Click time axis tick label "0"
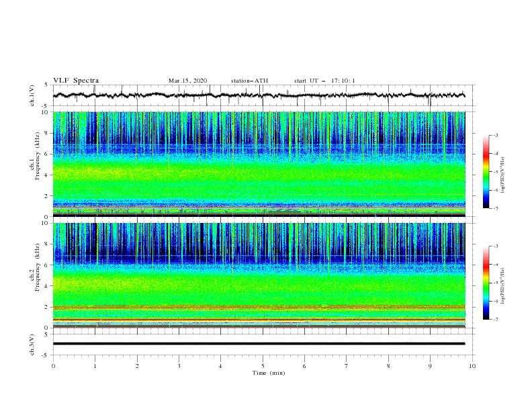Screen dimensions: 532x411 tap(53, 366)
